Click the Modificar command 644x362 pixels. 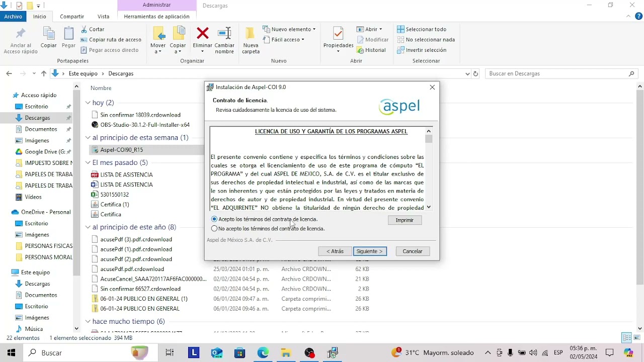pos(373,40)
